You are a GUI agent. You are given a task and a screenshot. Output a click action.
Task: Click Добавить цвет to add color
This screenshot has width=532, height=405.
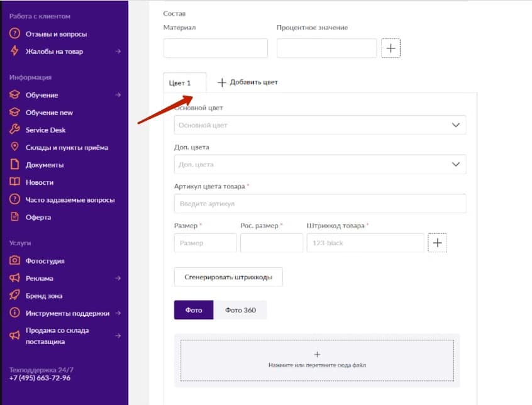[247, 82]
